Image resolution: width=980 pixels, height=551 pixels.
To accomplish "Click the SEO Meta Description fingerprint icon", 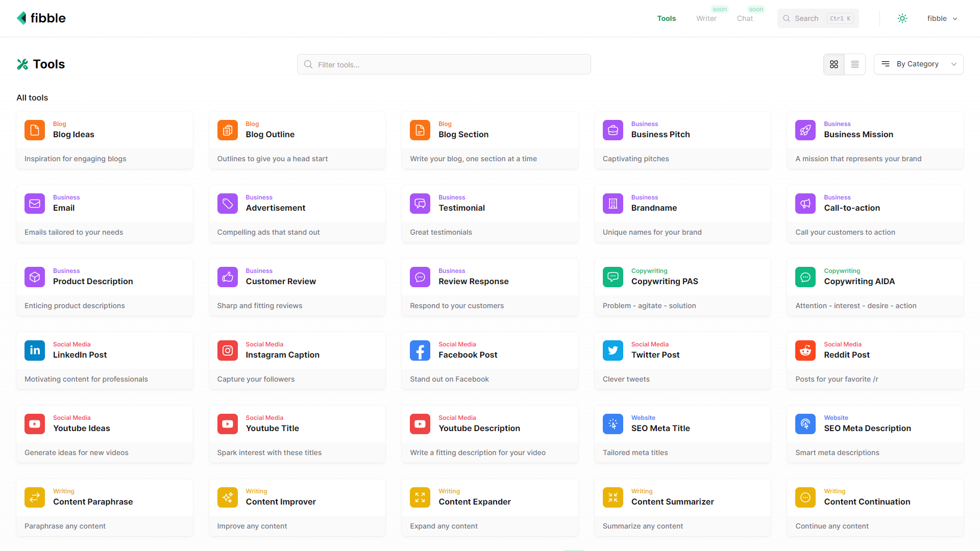I will point(805,424).
